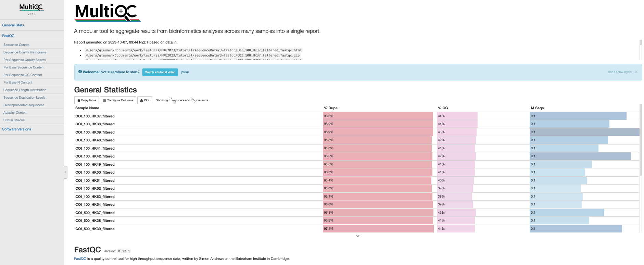Click the 97.1% dups value for COI_500_HK37

[329, 213]
